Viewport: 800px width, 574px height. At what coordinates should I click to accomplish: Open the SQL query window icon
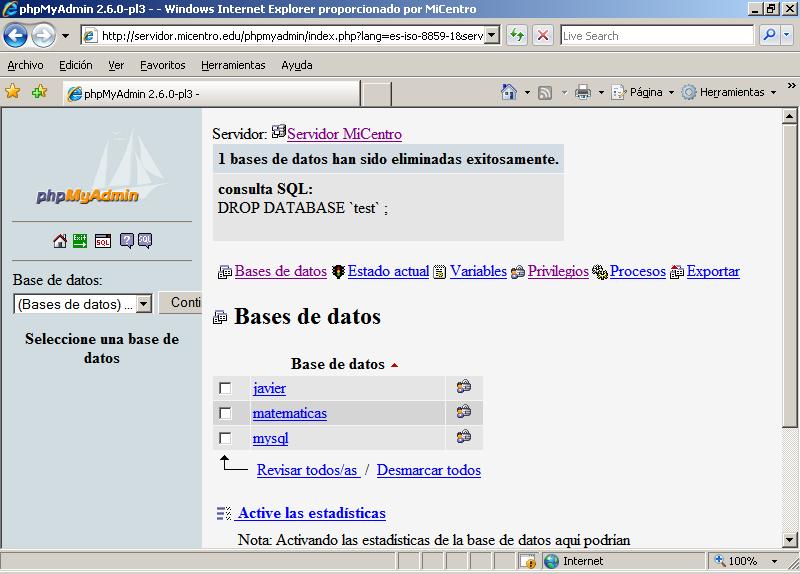point(103,241)
